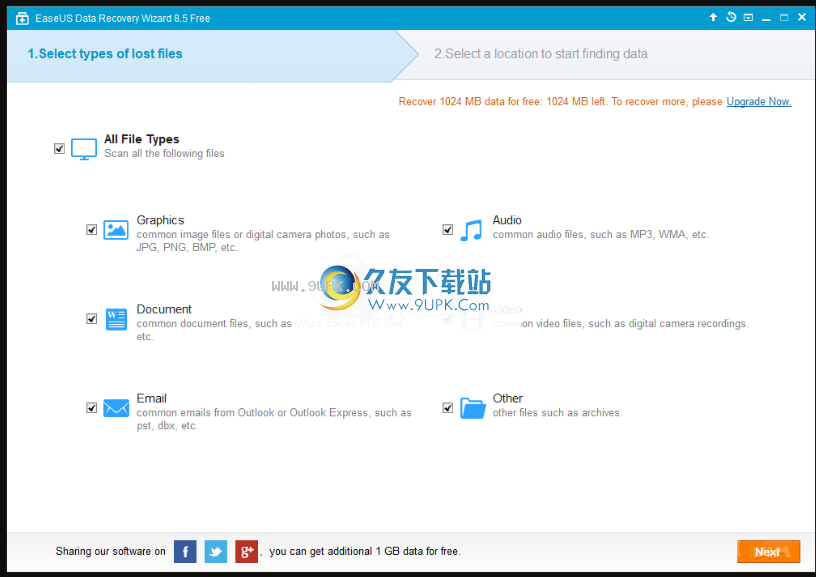
Task: Click the Audio music note icon
Action: pyautogui.click(x=471, y=230)
